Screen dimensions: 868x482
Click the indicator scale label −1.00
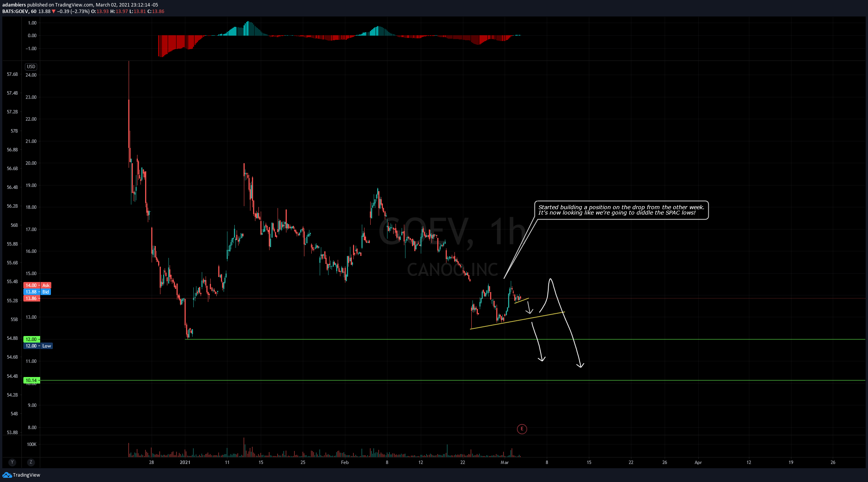31,49
